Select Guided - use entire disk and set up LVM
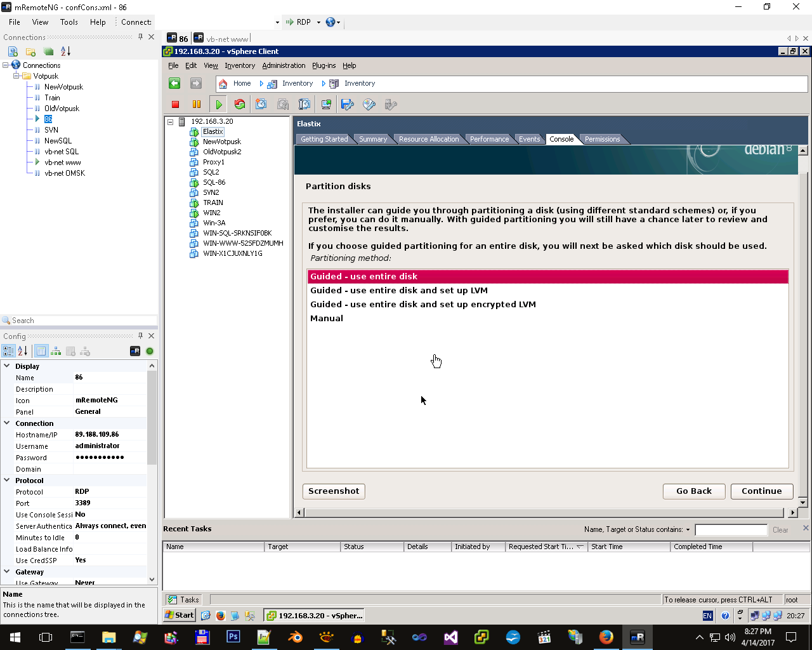This screenshot has height=650, width=812. (x=548, y=291)
